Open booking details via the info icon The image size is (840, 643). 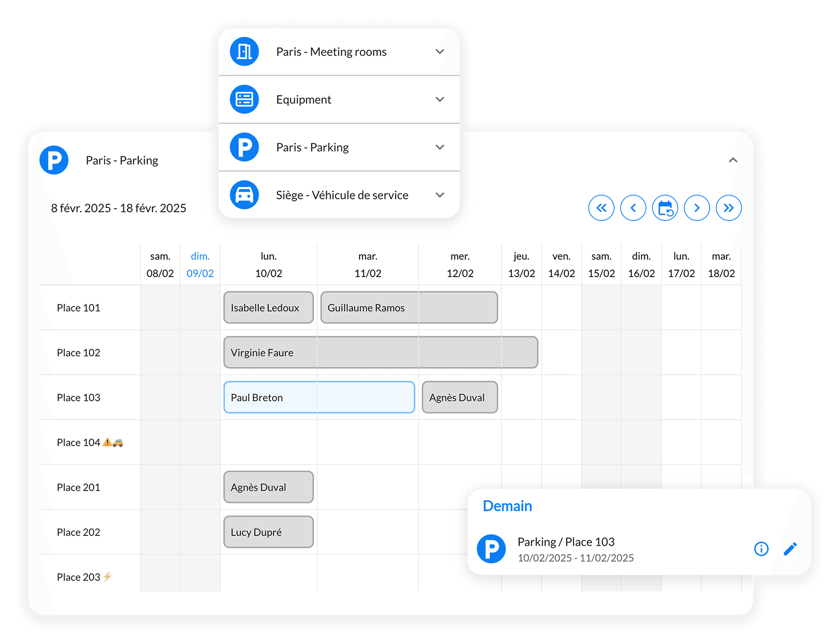point(761,549)
